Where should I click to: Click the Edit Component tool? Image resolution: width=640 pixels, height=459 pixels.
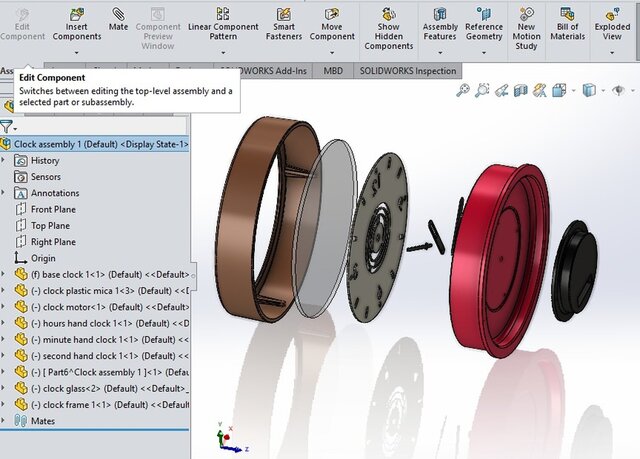coord(22,24)
